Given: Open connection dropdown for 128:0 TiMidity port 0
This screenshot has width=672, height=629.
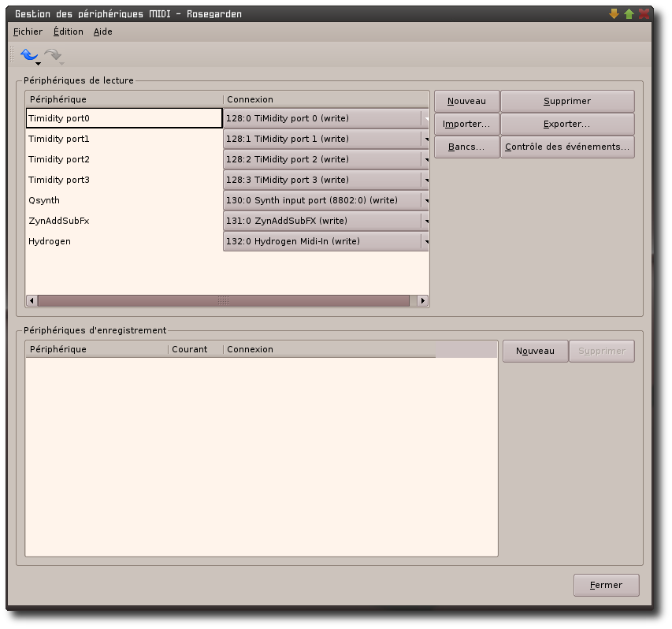Looking at the screenshot, I should [x=325, y=118].
